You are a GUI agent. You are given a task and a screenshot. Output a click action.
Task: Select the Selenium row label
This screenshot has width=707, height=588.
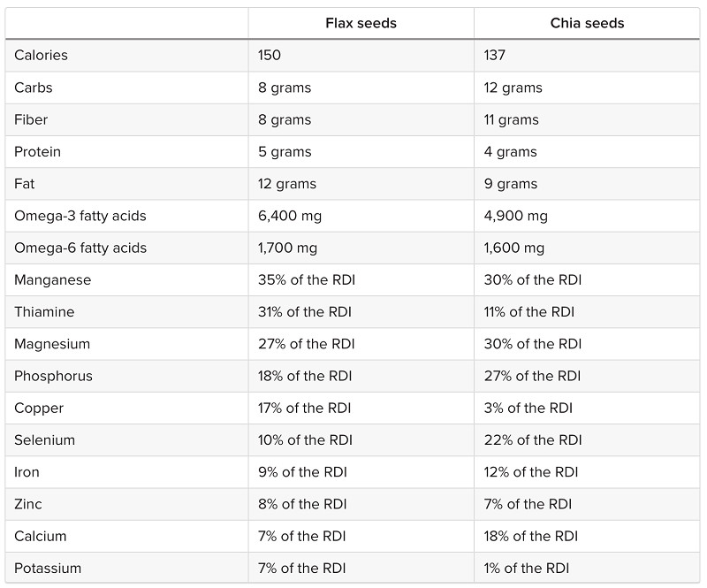(44, 439)
